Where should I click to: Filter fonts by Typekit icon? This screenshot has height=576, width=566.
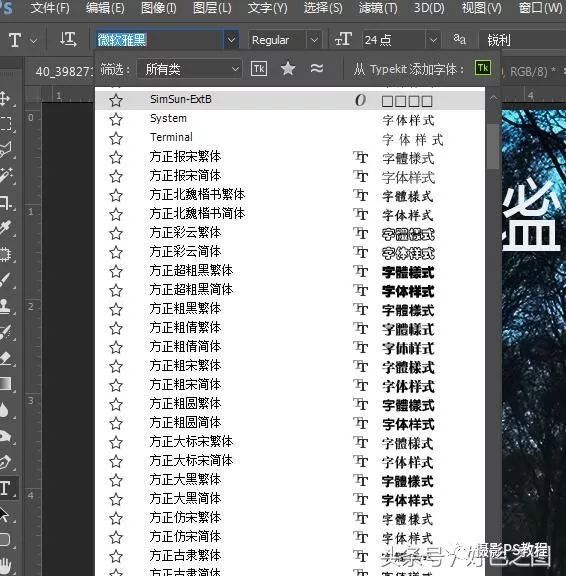[x=259, y=69]
